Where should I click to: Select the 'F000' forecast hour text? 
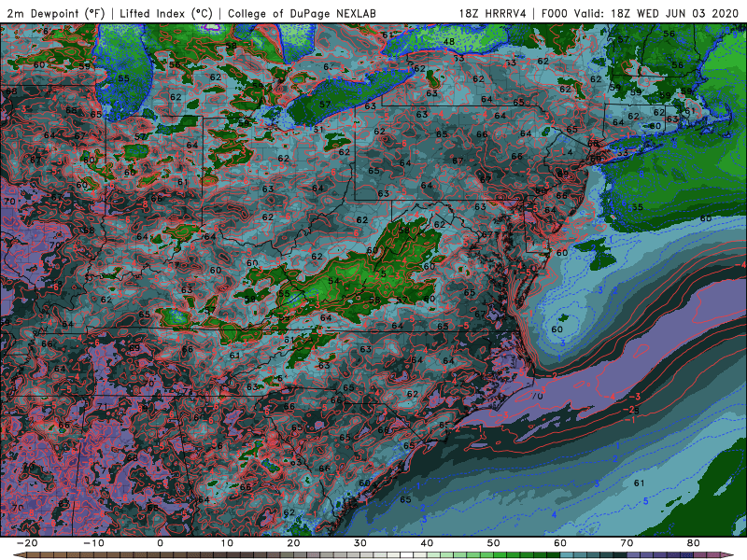pyautogui.click(x=555, y=13)
